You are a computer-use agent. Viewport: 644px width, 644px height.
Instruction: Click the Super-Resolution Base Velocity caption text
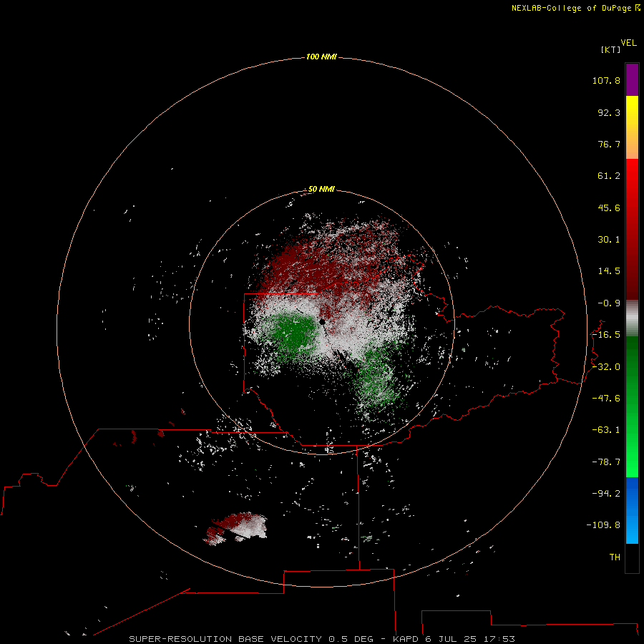[x=321, y=639]
